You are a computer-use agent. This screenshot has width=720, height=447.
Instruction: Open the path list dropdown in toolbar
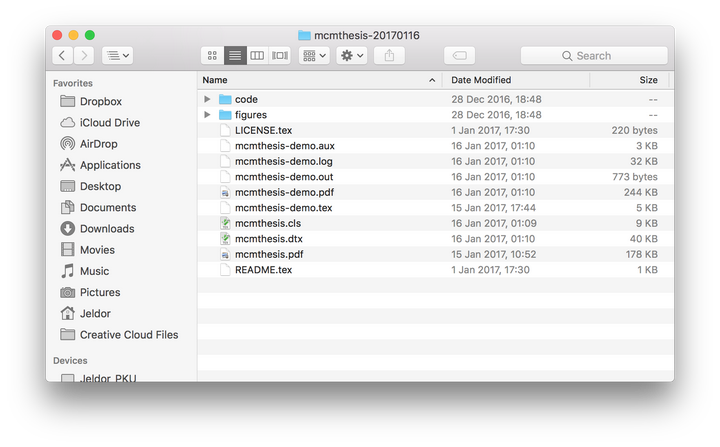(118, 56)
